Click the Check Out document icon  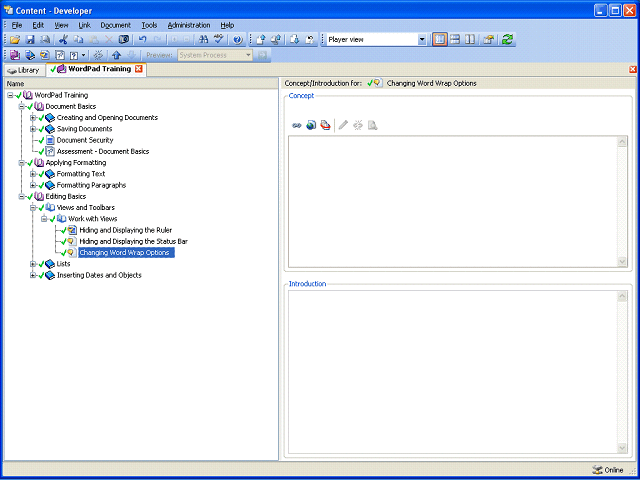[295, 40]
